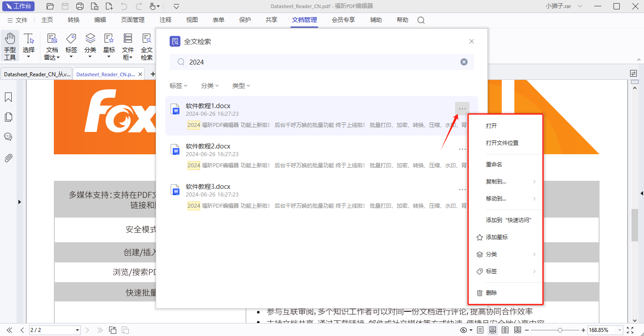The height and width of the screenshot is (336, 644).
Task: Open the 文件柜 file cabinet tool
Action: [128, 46]
